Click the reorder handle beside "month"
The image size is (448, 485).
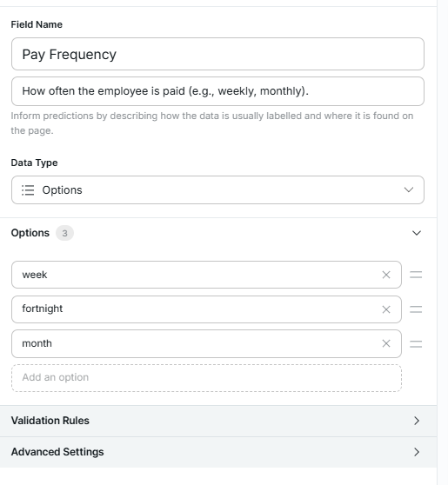[416, 343]
